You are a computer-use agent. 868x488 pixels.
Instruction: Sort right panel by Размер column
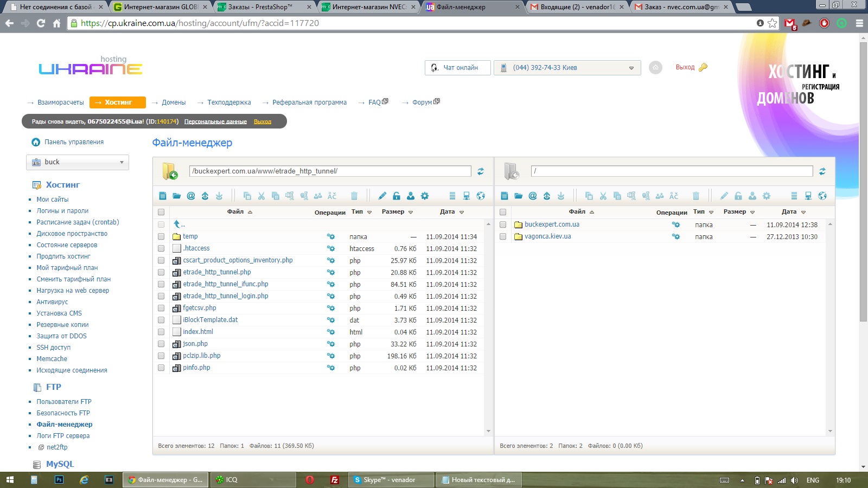(739, 212)
